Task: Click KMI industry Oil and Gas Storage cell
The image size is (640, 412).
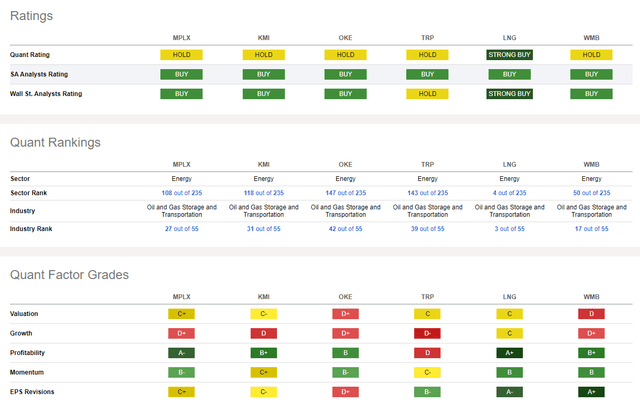Action: click(x=264, y=211)
